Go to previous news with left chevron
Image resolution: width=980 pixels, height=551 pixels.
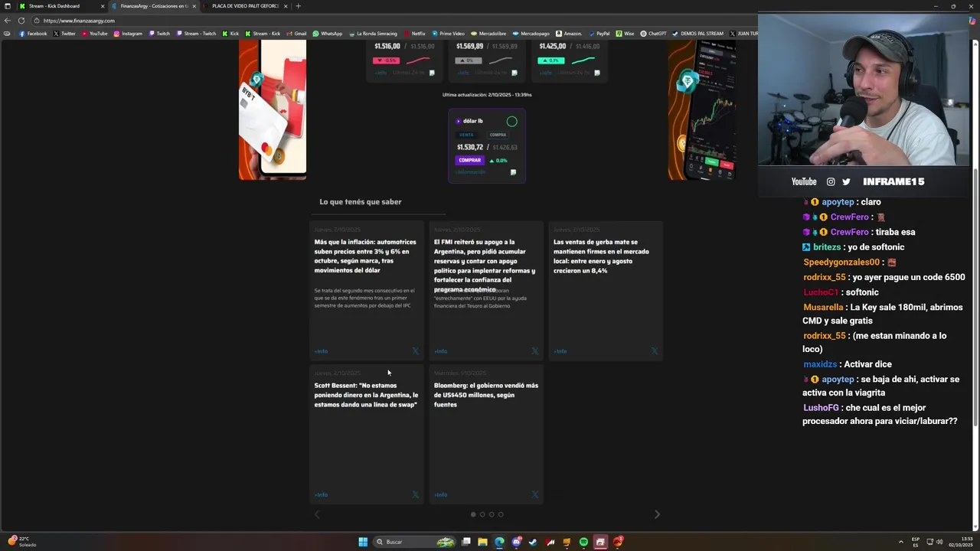pos(317,514)
